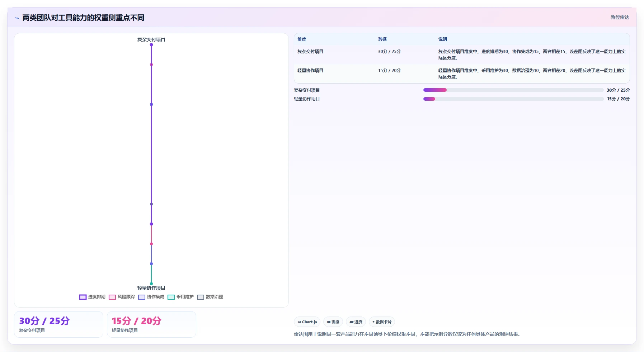
Task: Click the 15分 / 20分 table cell
Action: click(x=389, y=71)
